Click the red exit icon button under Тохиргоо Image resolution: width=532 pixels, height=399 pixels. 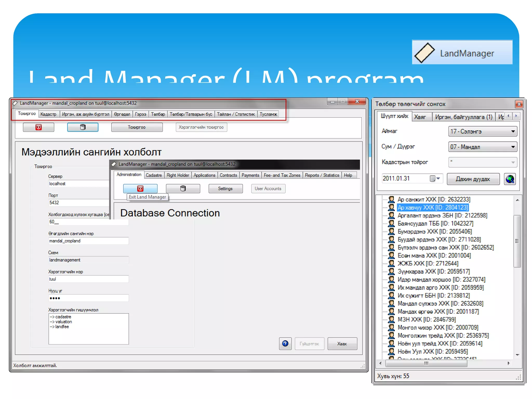pyautogui.click(x=38, y=127)
